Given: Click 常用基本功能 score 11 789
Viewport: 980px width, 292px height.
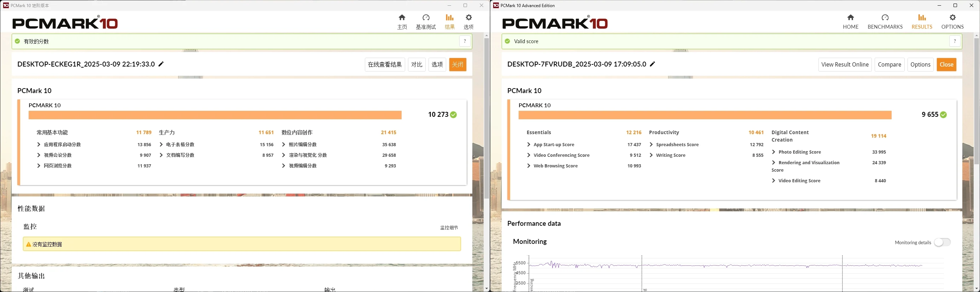Looking at the screenshot, I should [144, 132].
